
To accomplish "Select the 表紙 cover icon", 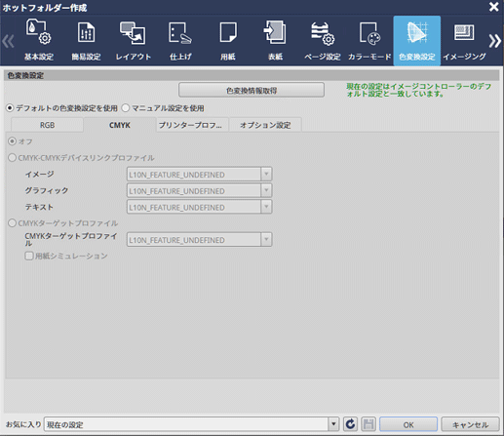I will tap(275, 40).
